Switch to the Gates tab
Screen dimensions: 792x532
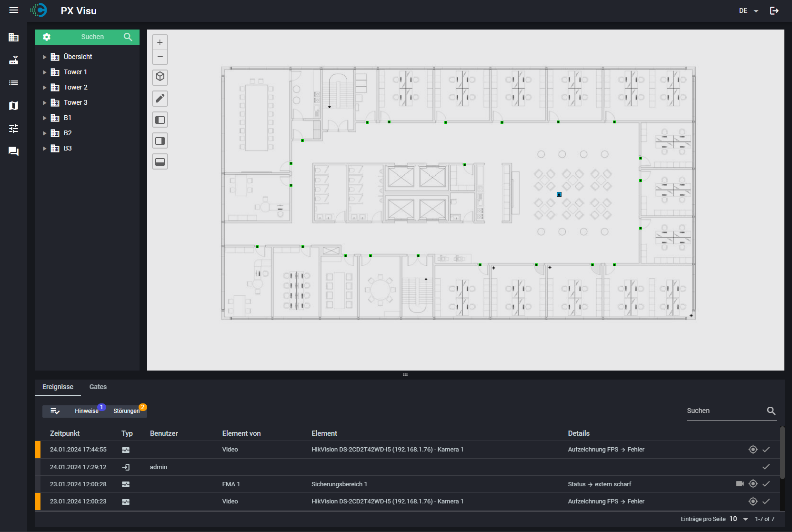click(x=98, y=387)
